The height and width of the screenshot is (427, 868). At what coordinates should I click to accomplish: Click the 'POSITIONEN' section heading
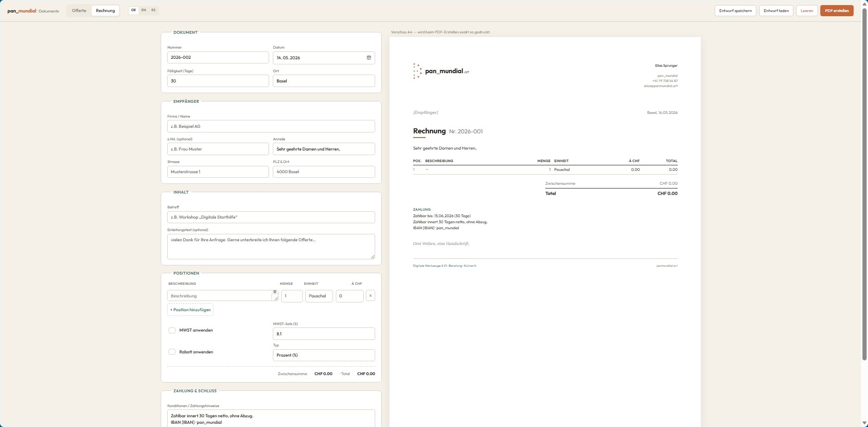click(x=186, y=273)
